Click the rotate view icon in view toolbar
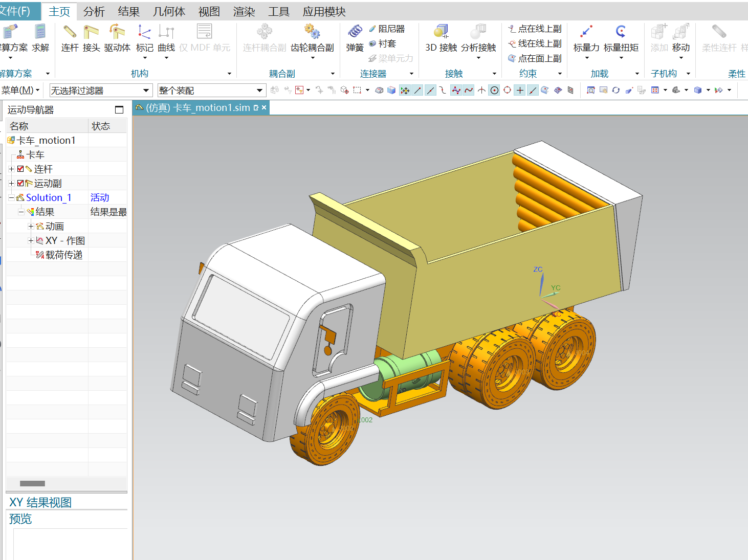The width and height of the screenshot is (748, 560). point(616,91)
